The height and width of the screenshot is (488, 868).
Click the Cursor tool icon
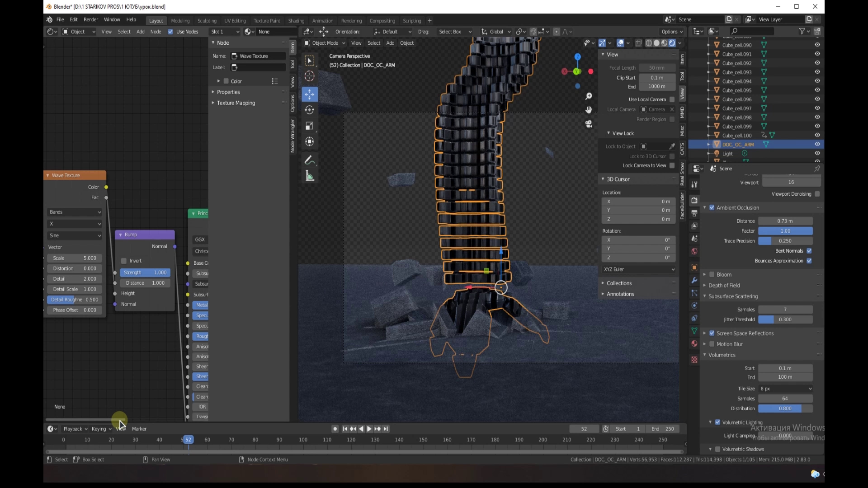tap(310, 76)
